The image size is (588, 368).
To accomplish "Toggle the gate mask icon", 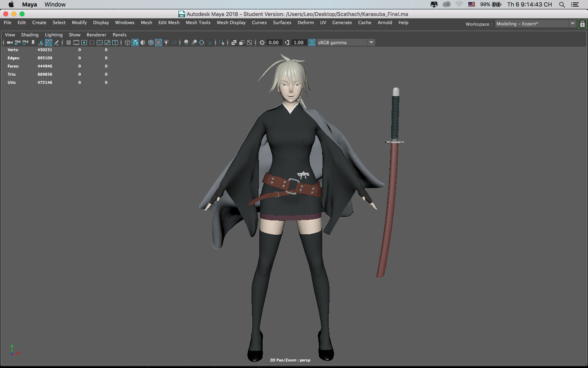I will click(x=92, y=43).
